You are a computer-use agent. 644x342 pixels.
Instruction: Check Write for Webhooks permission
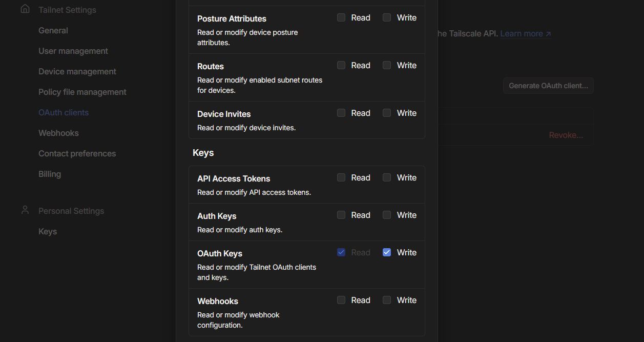tap(387, 300)
